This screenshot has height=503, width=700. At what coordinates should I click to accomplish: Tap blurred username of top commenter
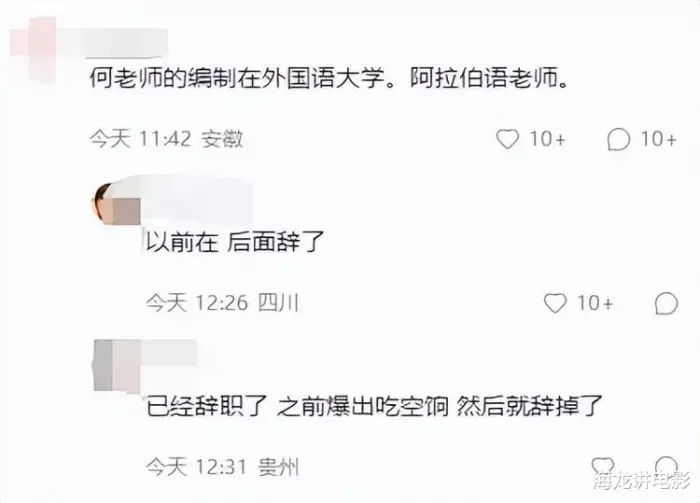tap(126, 43)
